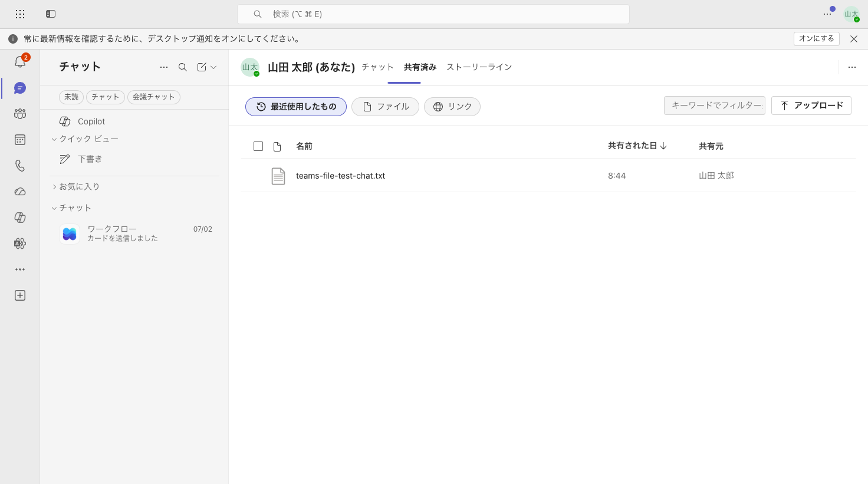This screenshot has height=484, width=868.
Task: Open chat header more options ellipsis
Action: (852, 67)
